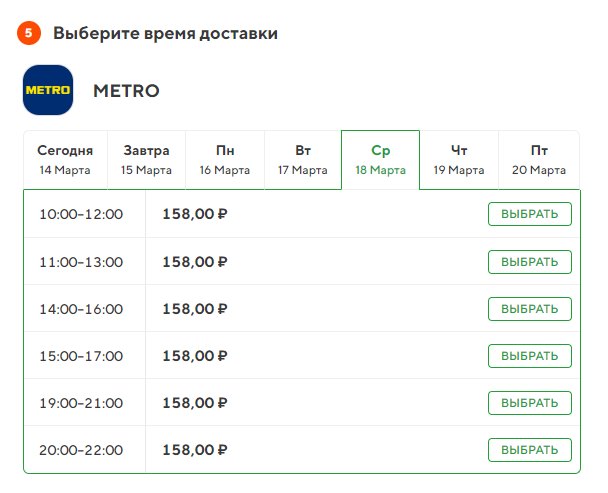Select the 19:00–21:00 slot with ВЫБРАТЬ
The image size is (608, 493).
click(x=530, y=403)
